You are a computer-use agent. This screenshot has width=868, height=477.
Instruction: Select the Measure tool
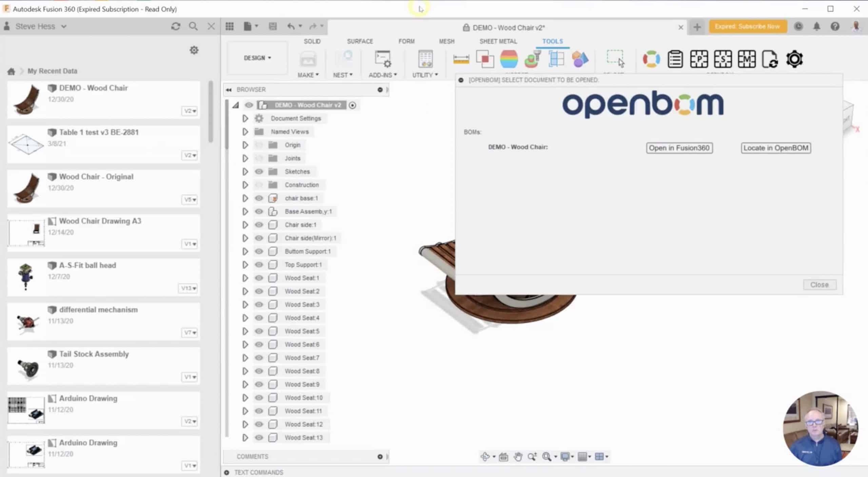coord(461,59)
